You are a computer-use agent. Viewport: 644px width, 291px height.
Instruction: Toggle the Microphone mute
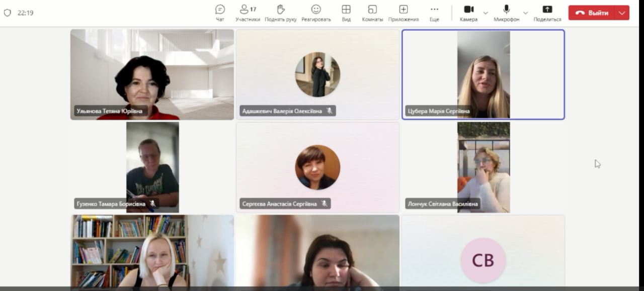506,13
